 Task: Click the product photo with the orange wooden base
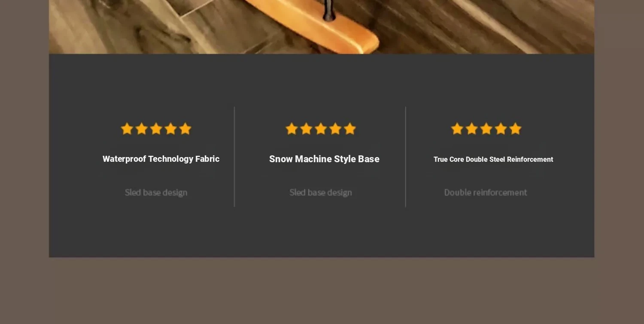tap(322, 27)
